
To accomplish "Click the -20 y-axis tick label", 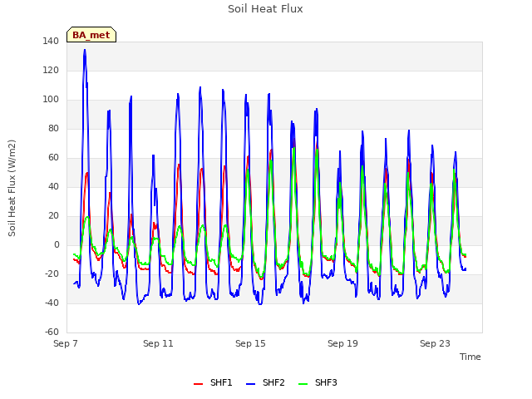I will pyautogui.click(x=52, y=274).
